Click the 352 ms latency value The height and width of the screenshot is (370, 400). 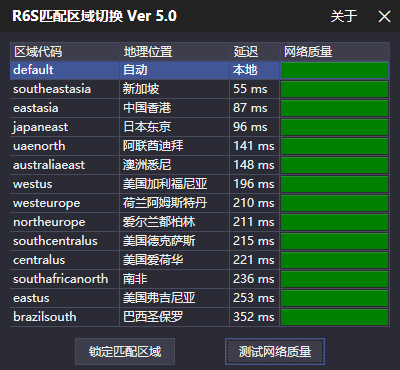(254, 317)
